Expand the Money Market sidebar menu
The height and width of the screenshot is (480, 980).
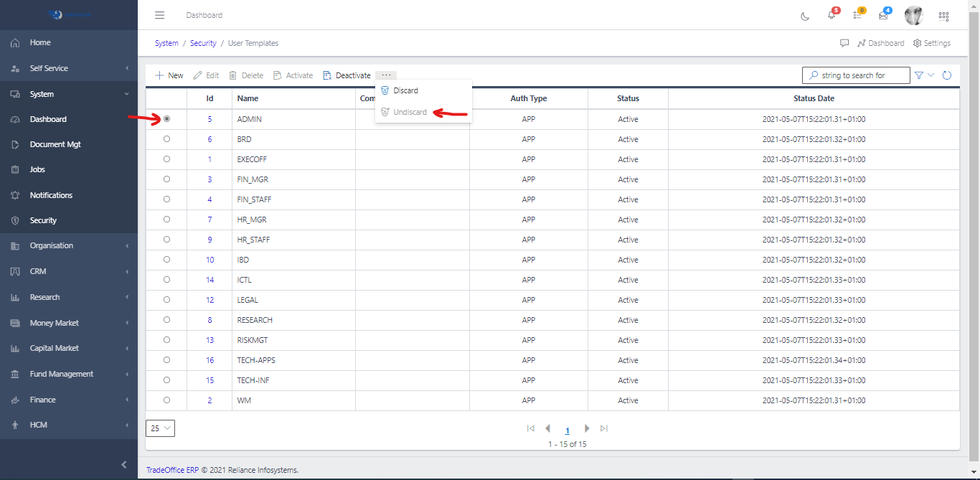(68, 323)
